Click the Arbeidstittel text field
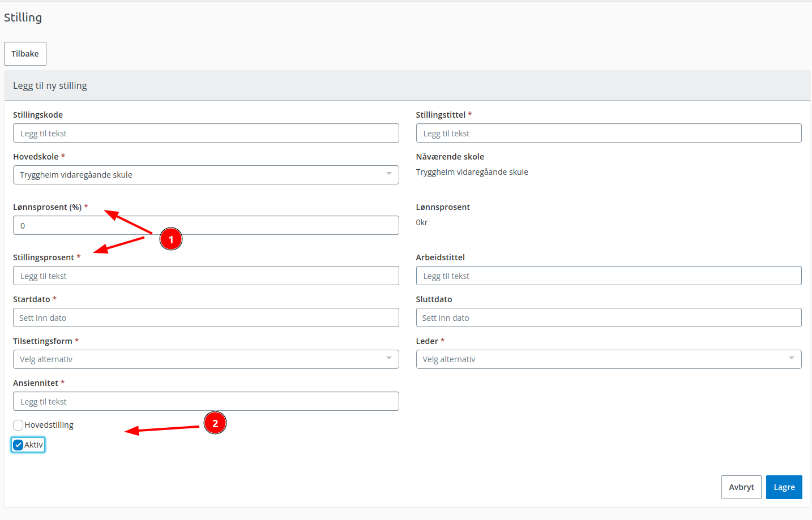812x520 pixels. pos(609,276)
